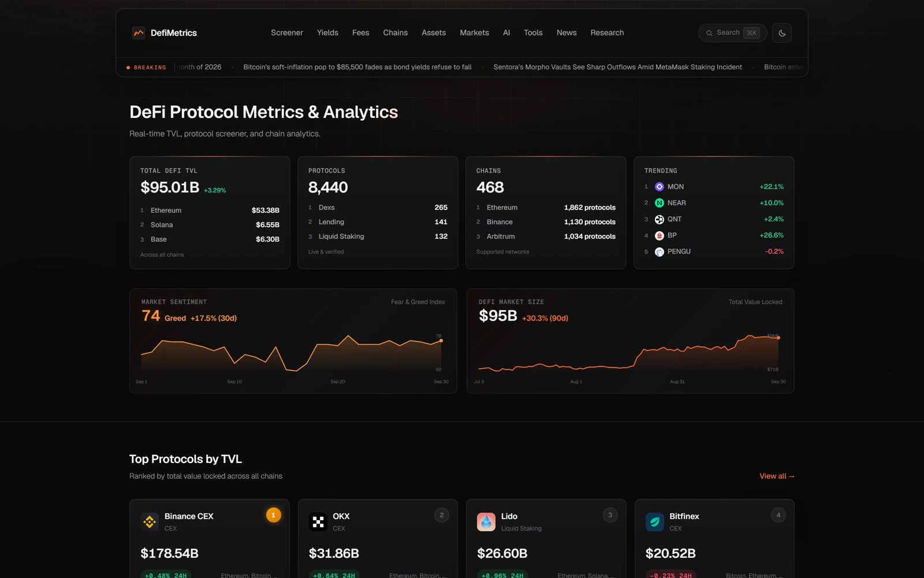
Task: Click the PENGU token icon
Action: 659,252
